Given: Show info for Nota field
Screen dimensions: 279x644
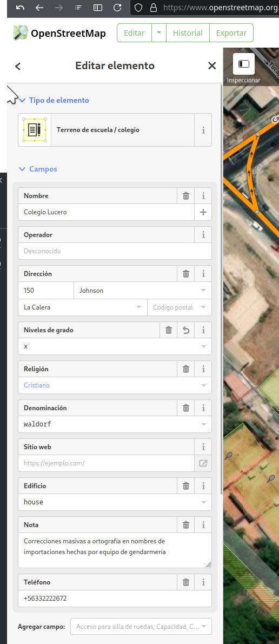Looking at the screenshot, I should [203, 525].
